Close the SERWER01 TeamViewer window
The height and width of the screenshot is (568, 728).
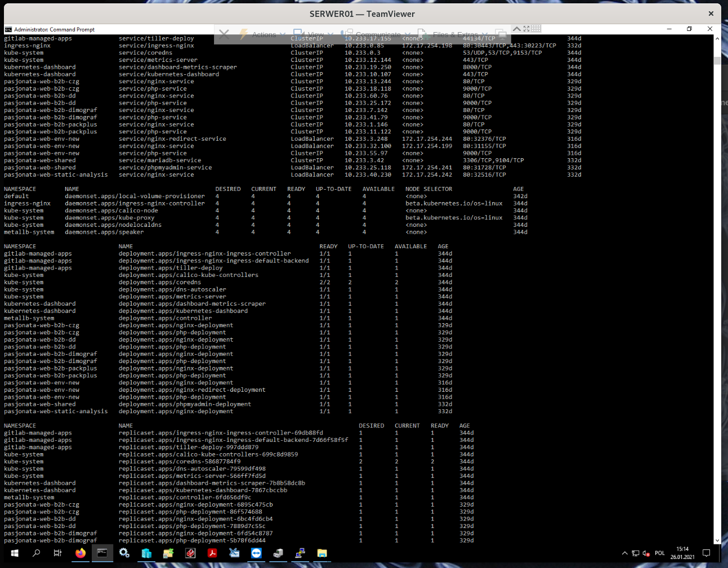pos(711,14)
